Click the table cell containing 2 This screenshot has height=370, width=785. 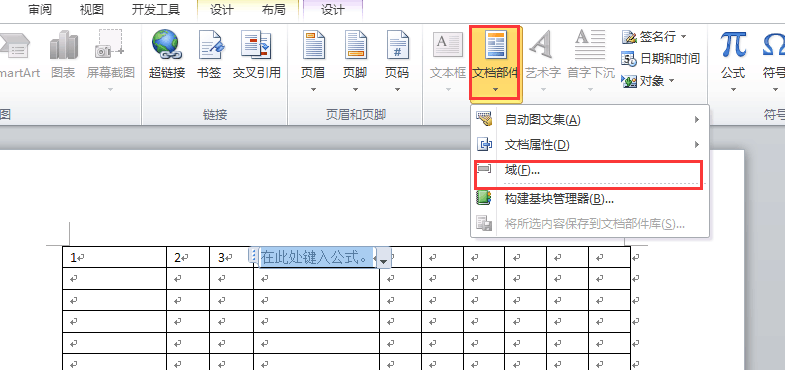pyautogui.click(x=188, y=257)
